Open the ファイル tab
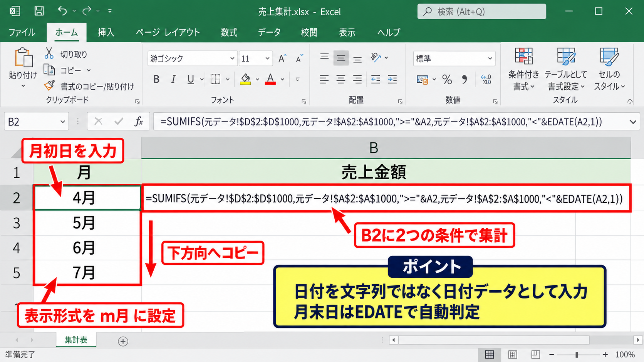The image size is (644, 362). [22, 32]
